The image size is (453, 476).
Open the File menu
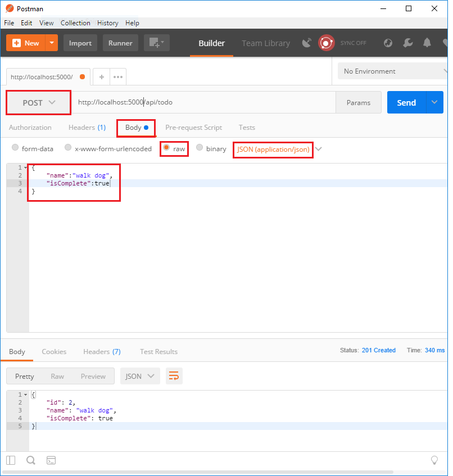click(x=9, y=23)
